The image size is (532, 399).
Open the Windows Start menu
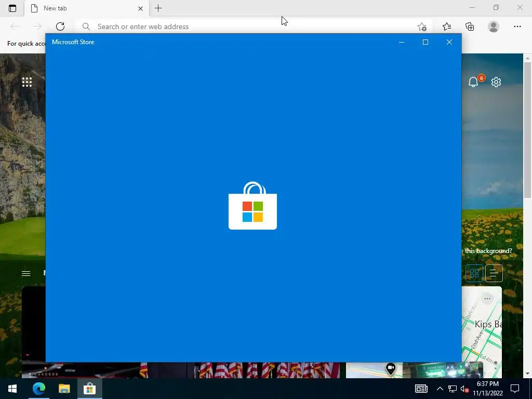[x=12, y=389]
